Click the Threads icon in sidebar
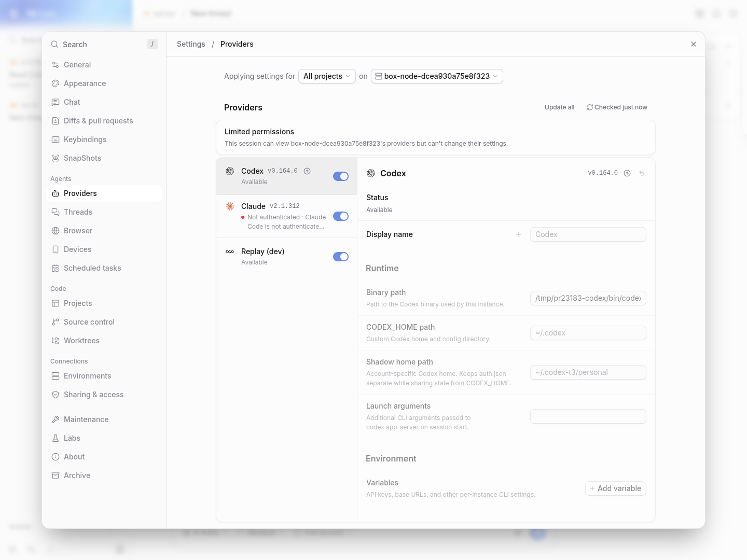The width and height of the screenshot is (747, 560). pos(56,212)
